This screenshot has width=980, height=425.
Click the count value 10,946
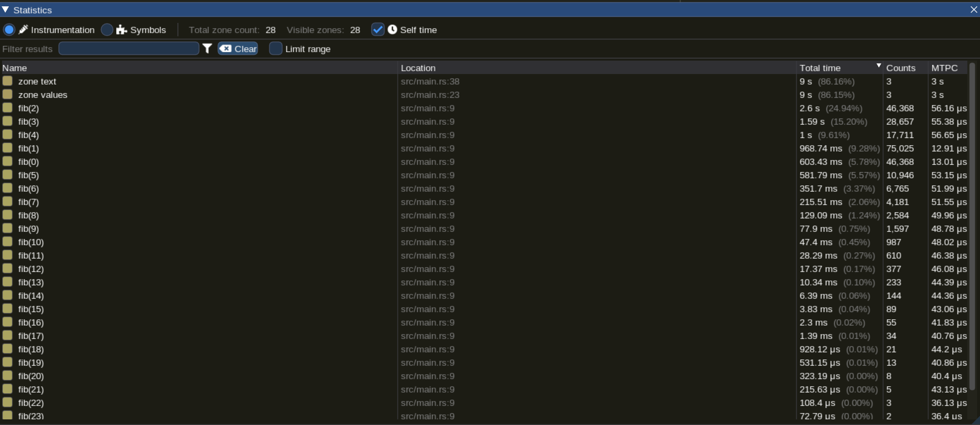[900, 175]
